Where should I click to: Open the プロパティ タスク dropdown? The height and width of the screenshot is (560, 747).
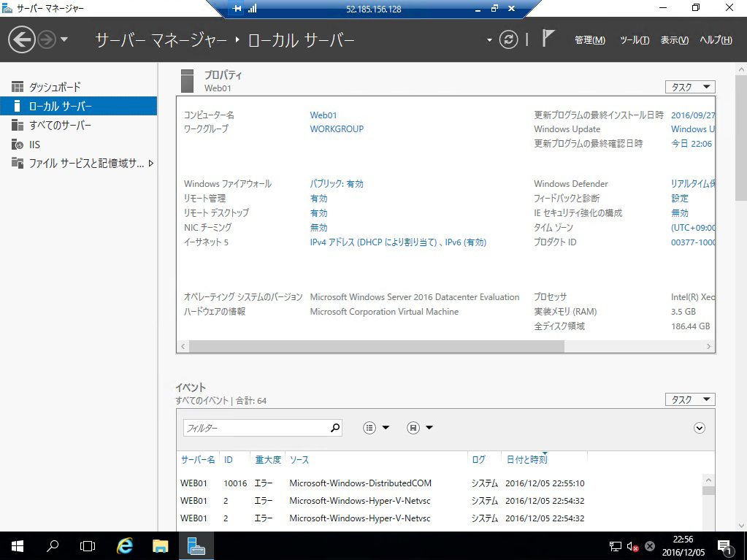690,87
